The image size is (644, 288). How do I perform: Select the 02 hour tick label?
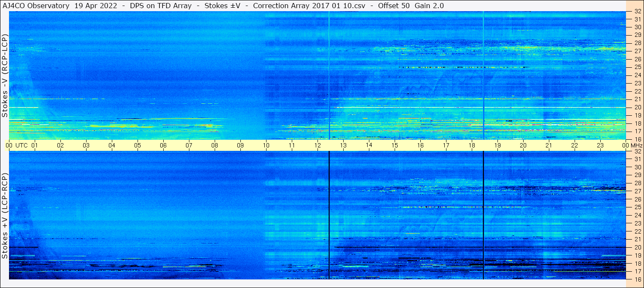(x=60, y=145)
